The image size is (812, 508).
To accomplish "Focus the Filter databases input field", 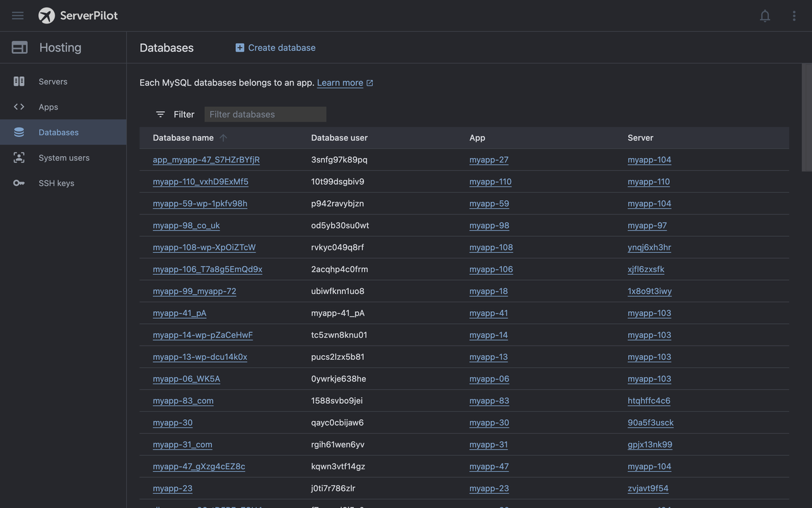I will click(265, 114).
